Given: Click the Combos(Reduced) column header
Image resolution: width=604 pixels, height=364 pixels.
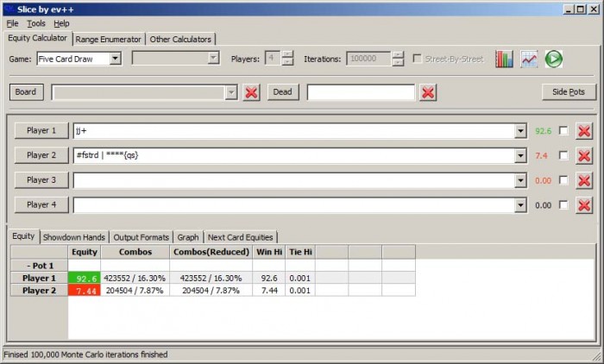Looking at the screenshot, I should pyautogui.click(x=211, y=252).
